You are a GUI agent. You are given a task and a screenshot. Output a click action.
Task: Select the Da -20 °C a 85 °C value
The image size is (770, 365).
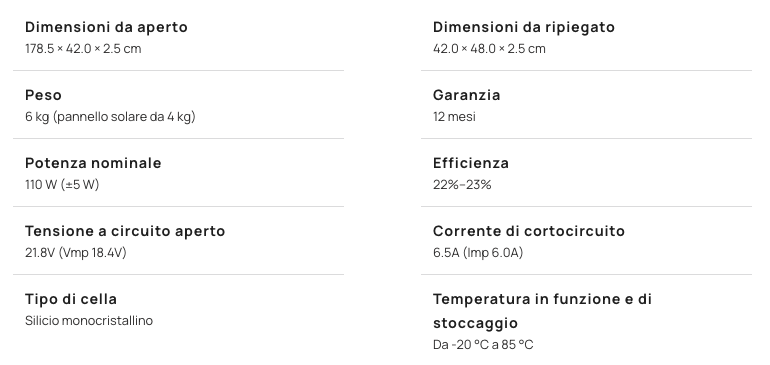tap(483, 345)
